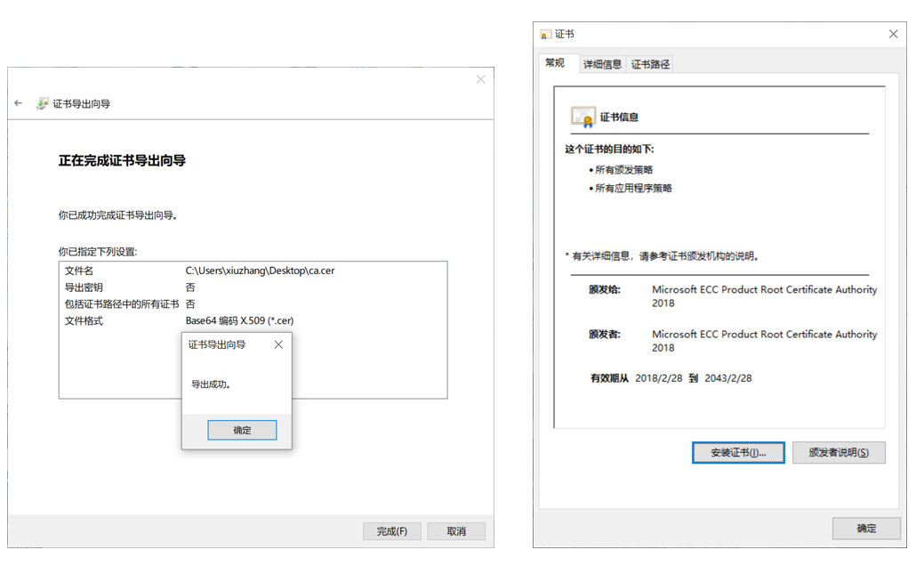Click 取消 in the export wizard
The width and height of the screenshot is (924, 566).
456,531
